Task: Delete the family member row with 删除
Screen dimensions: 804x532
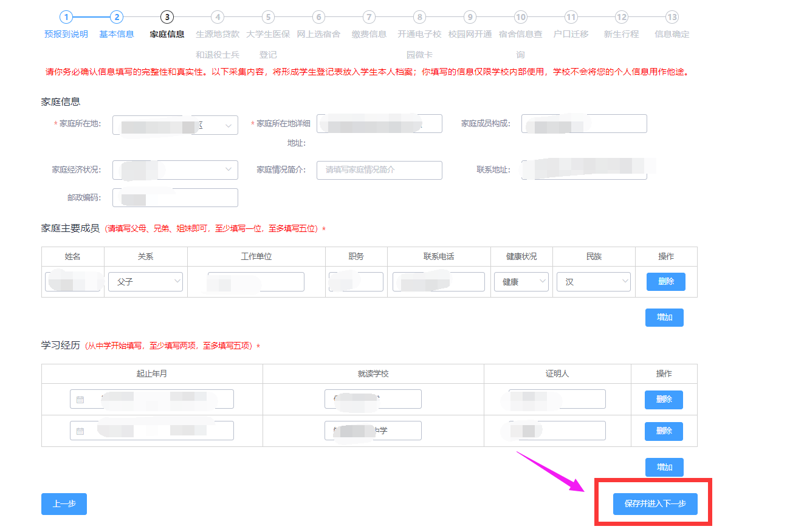Action: (x=665, y=282)
